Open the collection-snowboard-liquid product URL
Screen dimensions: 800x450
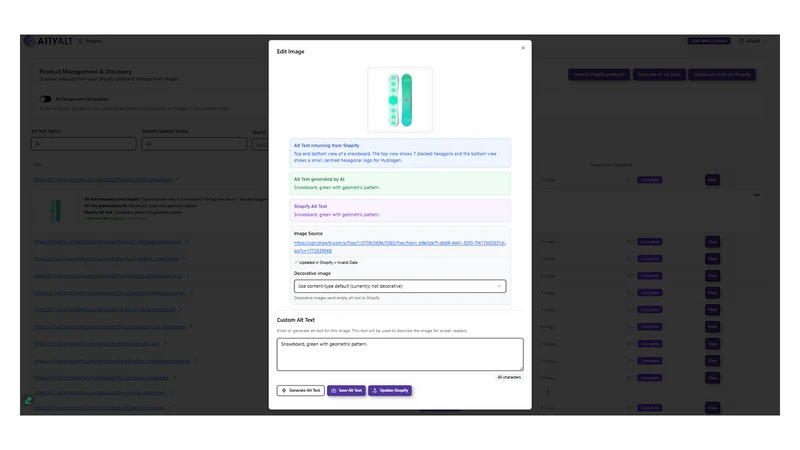coord(108,276)
